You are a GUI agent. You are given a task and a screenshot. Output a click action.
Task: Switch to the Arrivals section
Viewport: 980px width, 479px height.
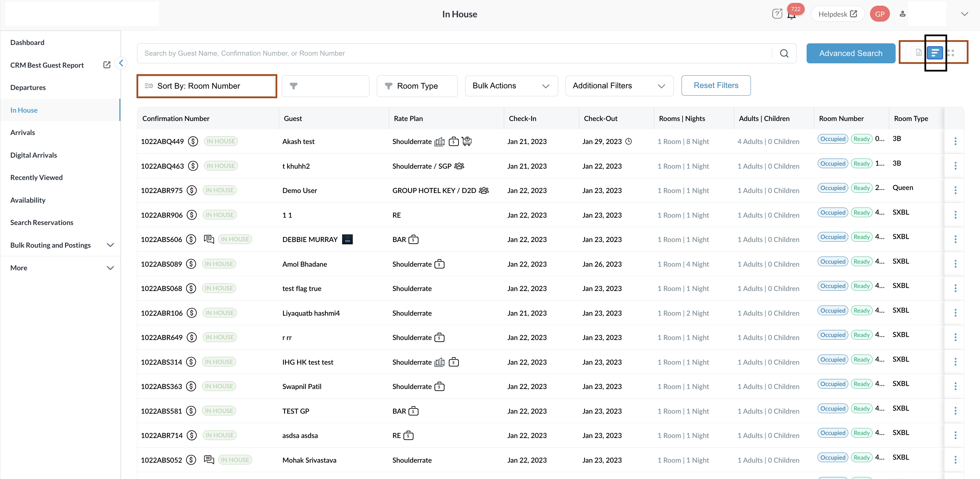point(22,132)
